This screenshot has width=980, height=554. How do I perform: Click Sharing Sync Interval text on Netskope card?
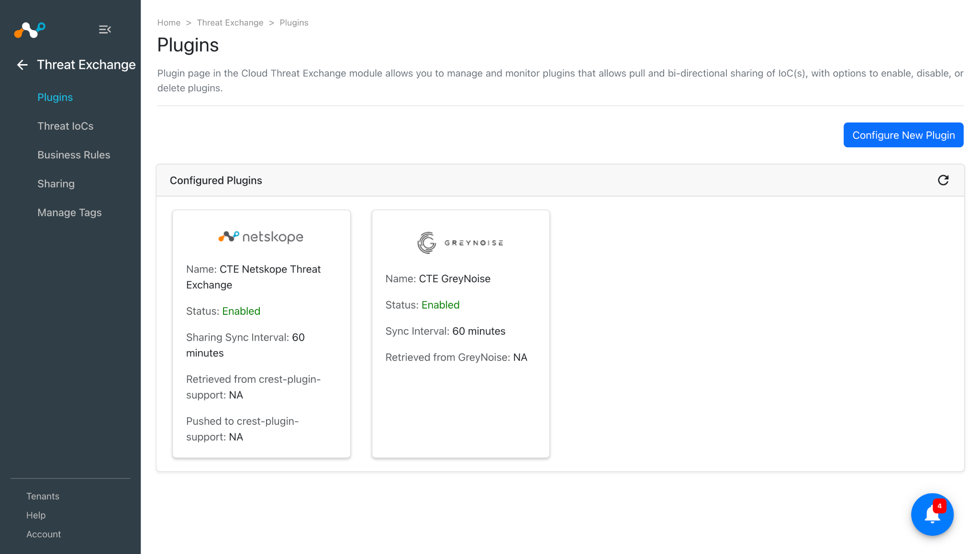point(245,345)
